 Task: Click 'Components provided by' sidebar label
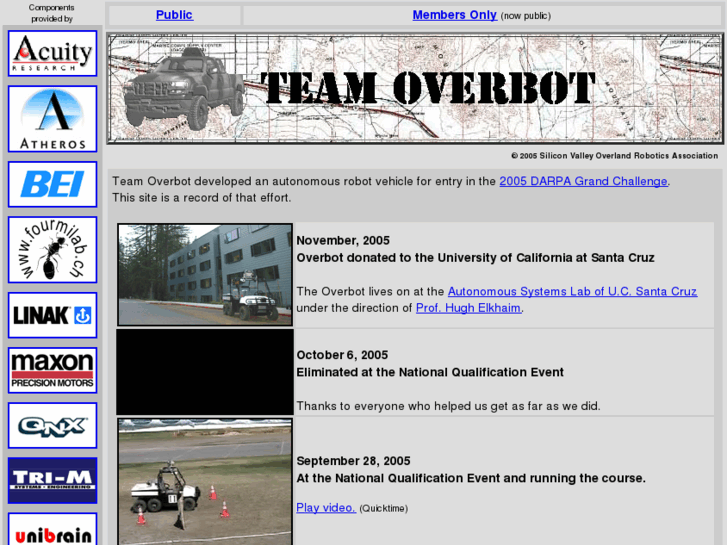[x=51, y=13]
